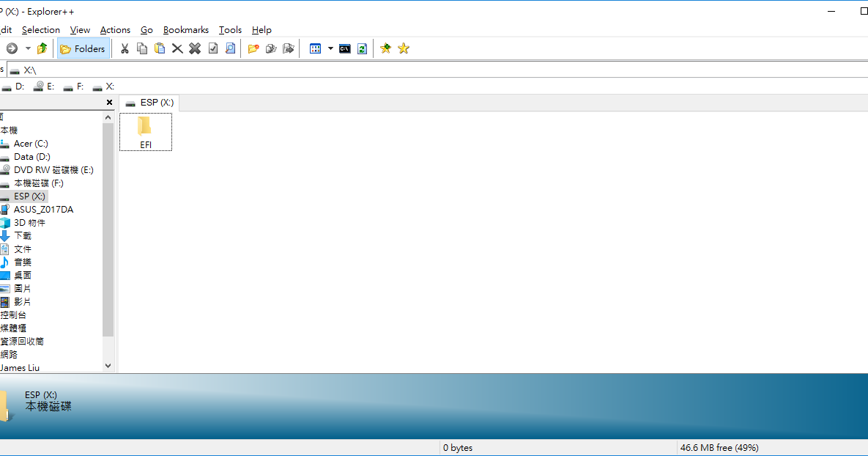Add a bookmark with the star-plus icon
The width and height of the screenshot is (868, 456).
click(385, 48)
